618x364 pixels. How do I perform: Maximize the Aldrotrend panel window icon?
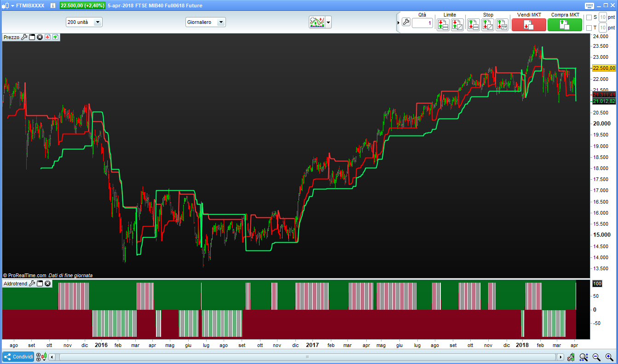click(x=40, y=284)
